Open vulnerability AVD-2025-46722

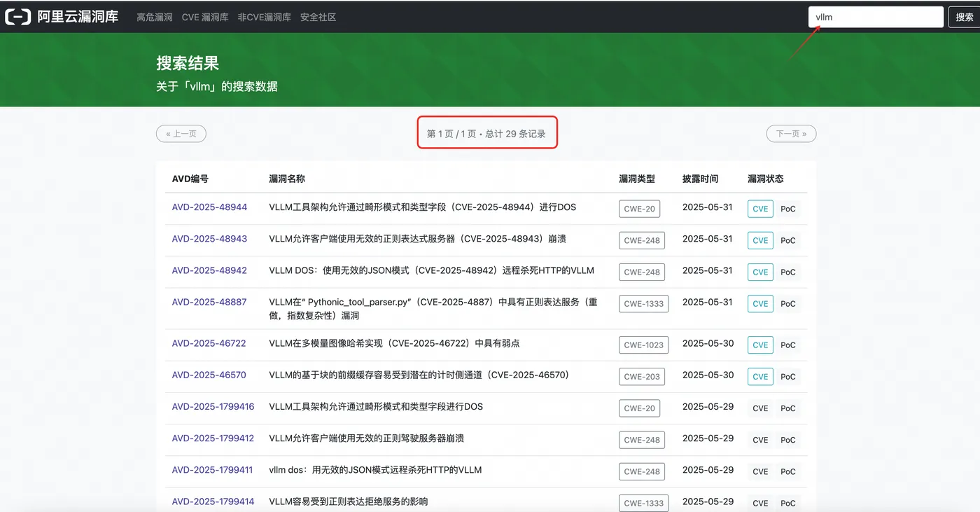(209, 343)
